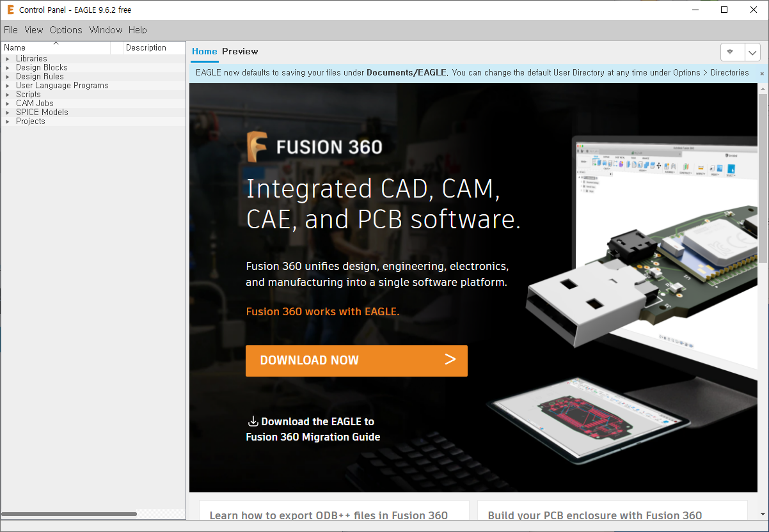Expand the Libraries tree node
This screenshot has height=532, width=769.
pos(8,59)
